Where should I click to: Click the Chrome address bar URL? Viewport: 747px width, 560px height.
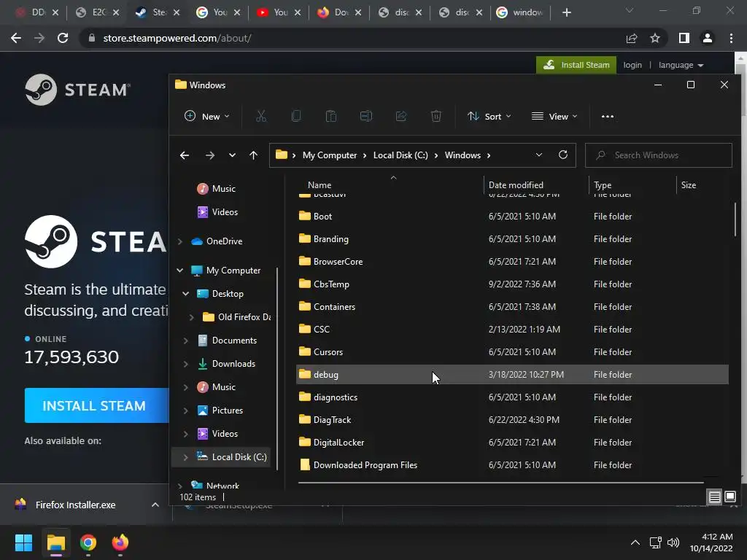[x=177, y=38]
